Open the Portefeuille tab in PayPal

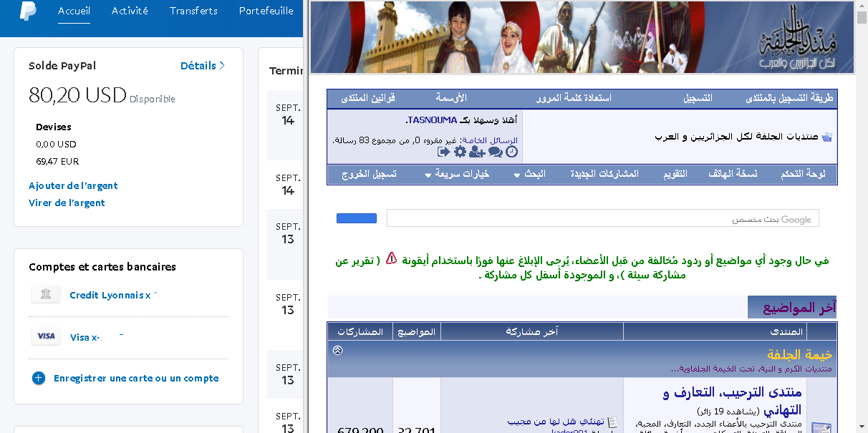pyautogui.click(x=266, y=11)
